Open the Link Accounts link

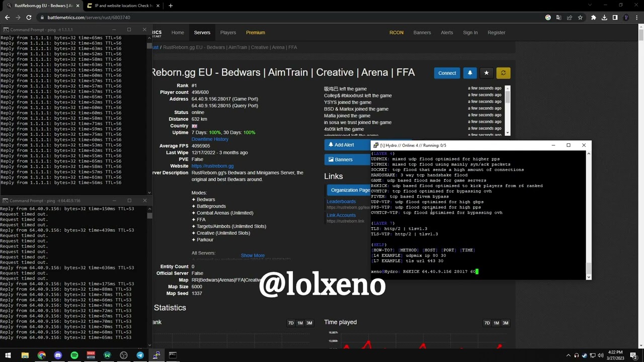coord(341,215)
